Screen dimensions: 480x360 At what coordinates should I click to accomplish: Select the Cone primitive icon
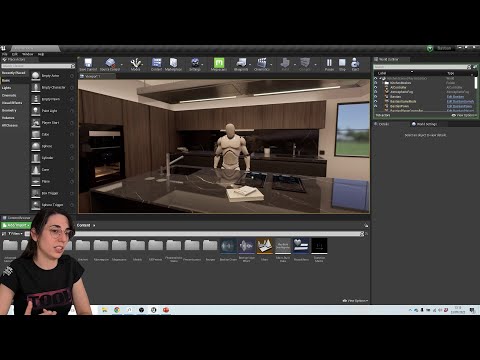coord(36,170)
